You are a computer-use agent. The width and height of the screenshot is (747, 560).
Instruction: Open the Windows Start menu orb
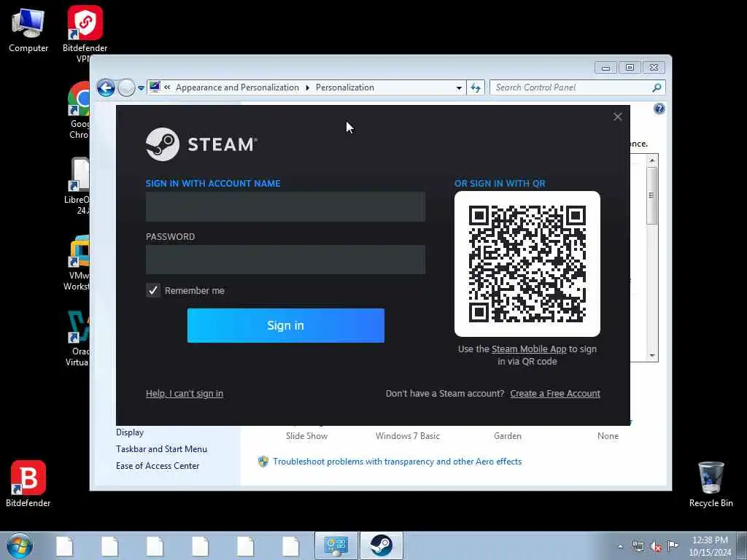[x=20, y=545]
